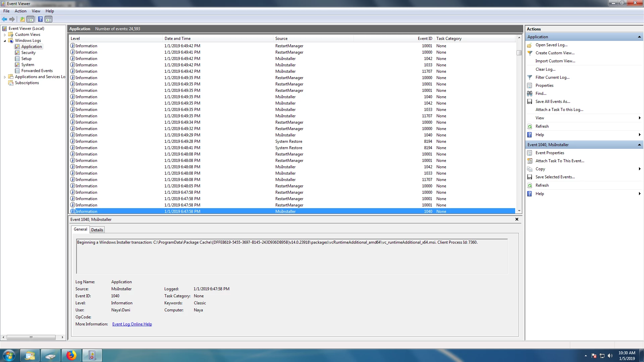Open the Security log in the tree
Image resolution: width=644 pixels, height=362 pixels.
click(28, 53)
